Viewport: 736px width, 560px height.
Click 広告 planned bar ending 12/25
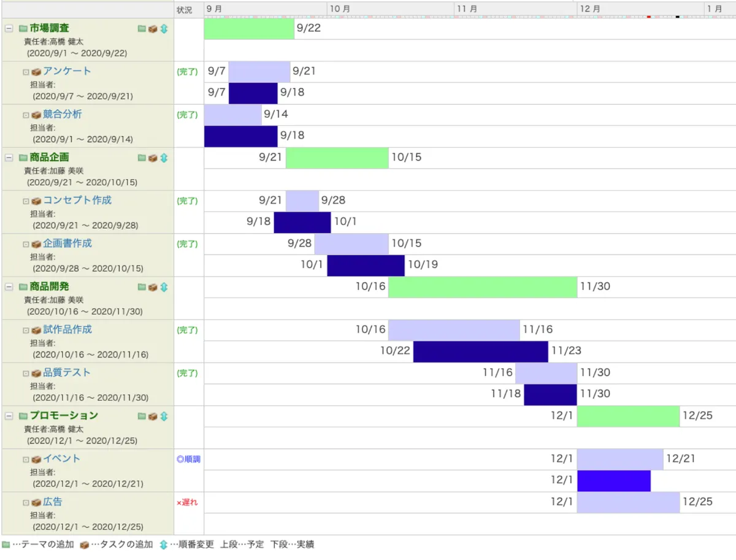tap(628, 502)
